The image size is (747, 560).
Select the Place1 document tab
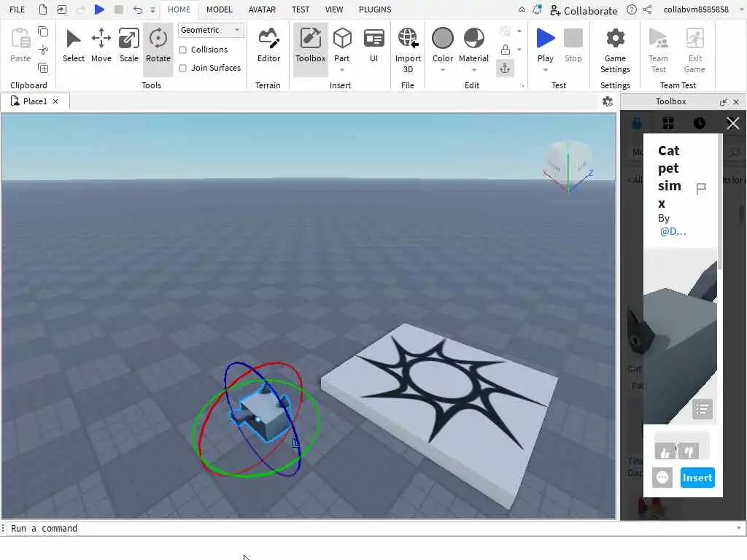(35, 101)
